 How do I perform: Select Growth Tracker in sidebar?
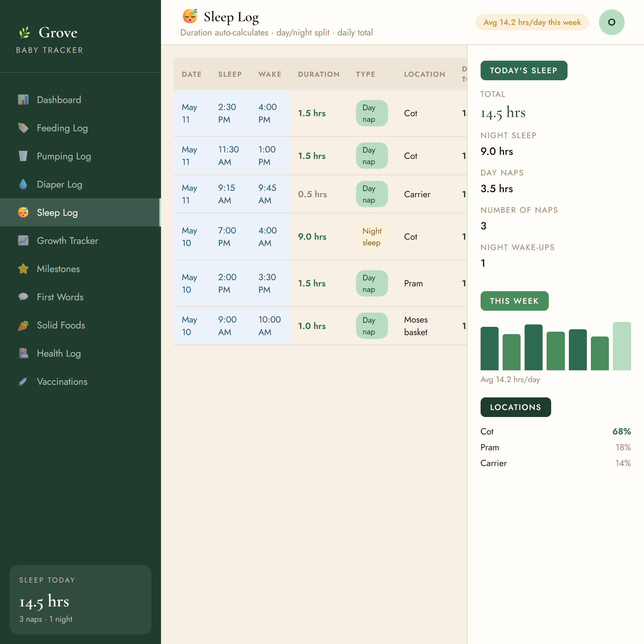click(80, 240)
